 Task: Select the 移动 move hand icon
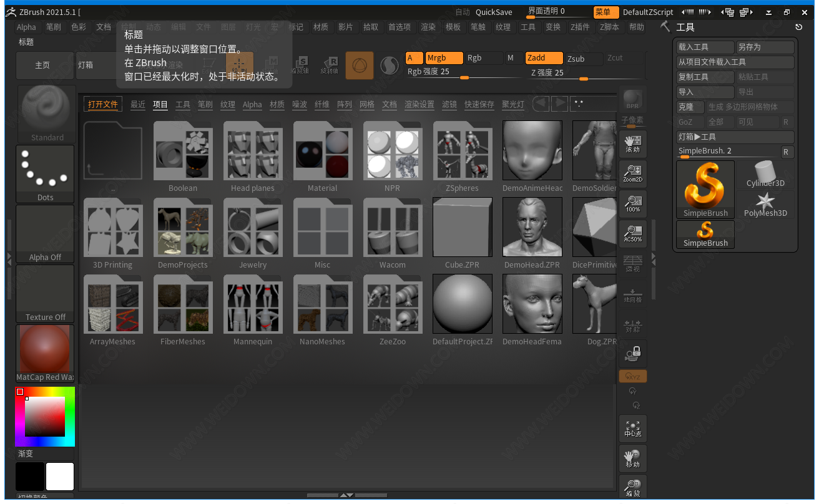click(x=633, y=458)
